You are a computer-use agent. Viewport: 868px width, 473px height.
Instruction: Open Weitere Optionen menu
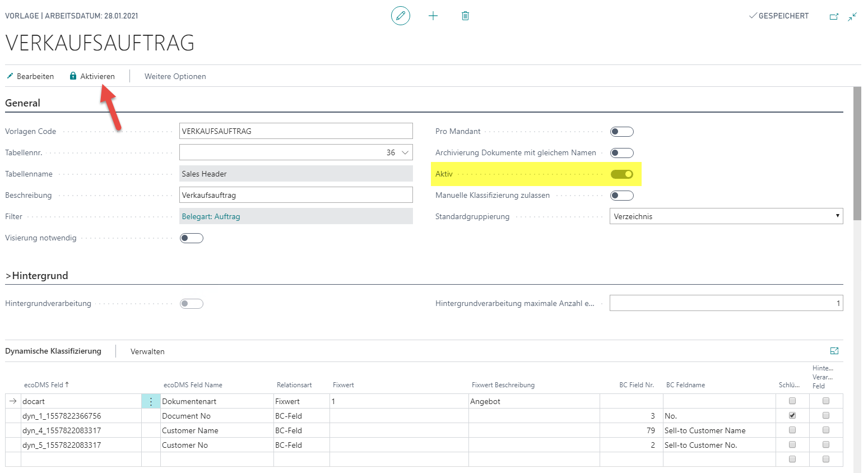175,76
